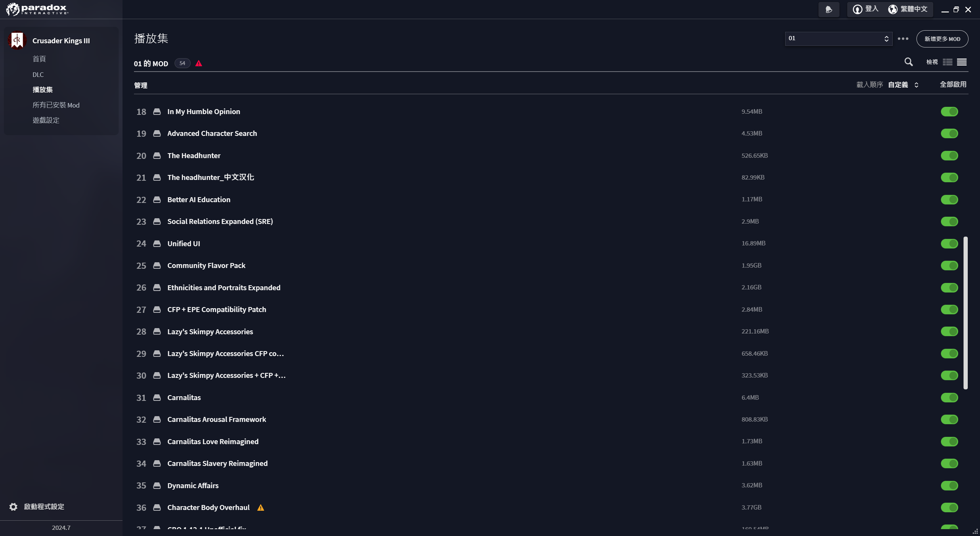This screenshot has height=536, width=980.
Task: Select Crusader Kings III game entry
Action: coord(61,41)
